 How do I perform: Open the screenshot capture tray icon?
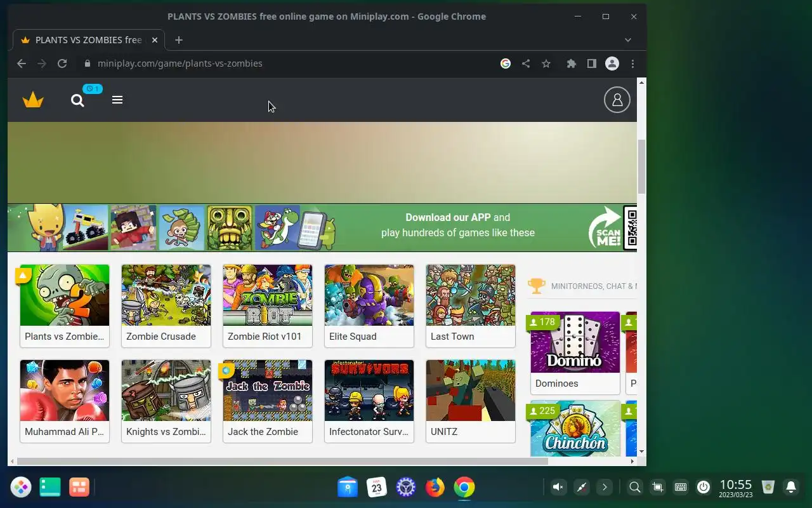658,487
